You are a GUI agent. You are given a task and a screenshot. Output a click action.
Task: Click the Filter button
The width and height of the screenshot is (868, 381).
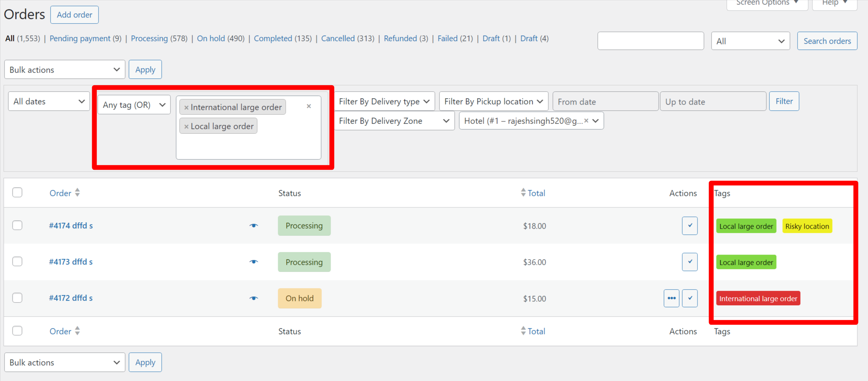[784, 101]
